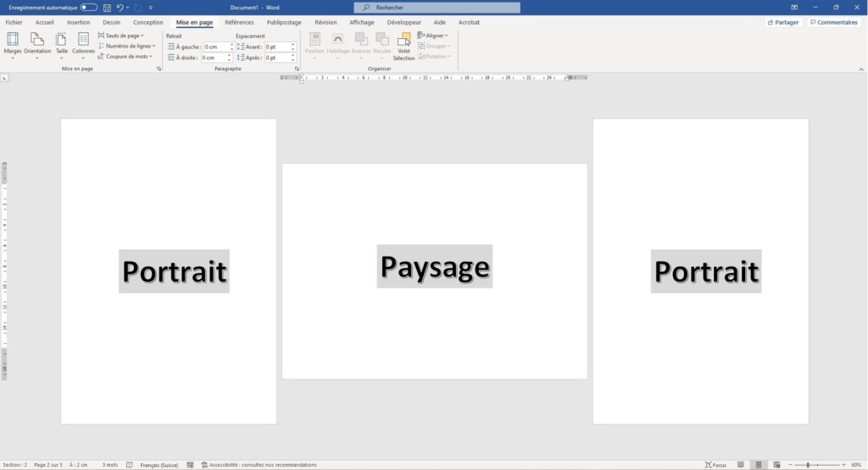Click the Rechercher search box
868x470 pixels.
click(437, 8)
